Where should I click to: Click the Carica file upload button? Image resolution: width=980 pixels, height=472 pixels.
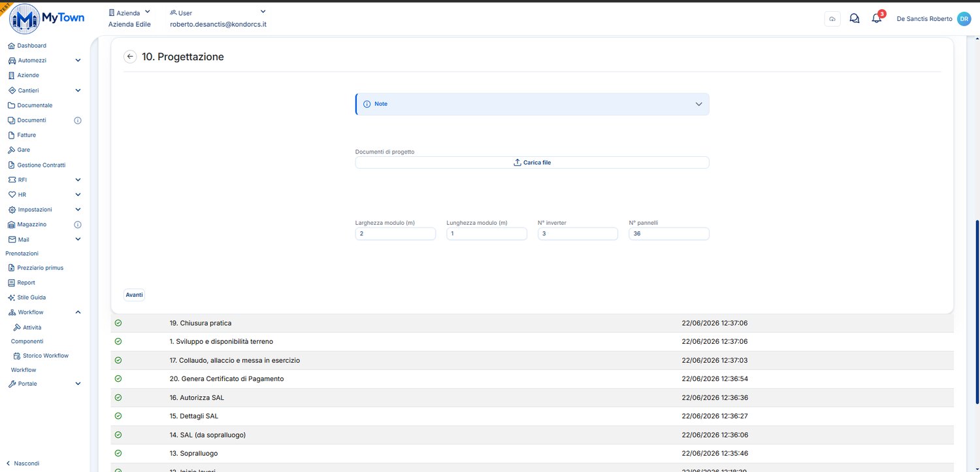tap(532, 162)
